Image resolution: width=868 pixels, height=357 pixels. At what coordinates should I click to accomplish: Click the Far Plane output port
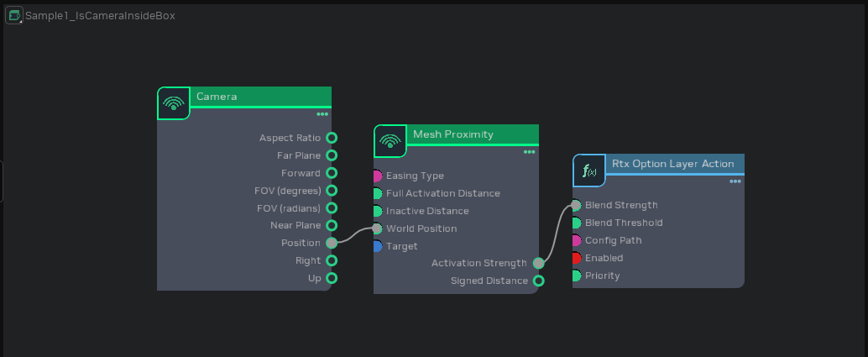tap(332, 155)
